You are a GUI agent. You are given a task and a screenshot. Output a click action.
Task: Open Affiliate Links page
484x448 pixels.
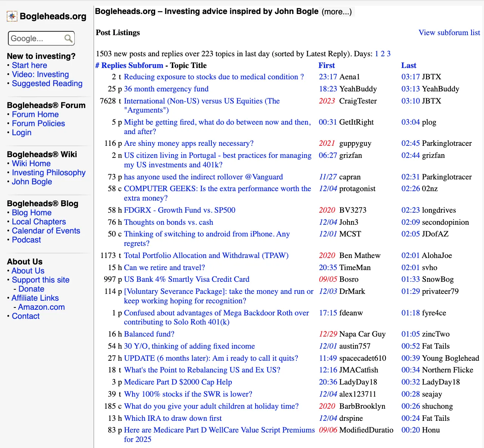pos(35,298)
